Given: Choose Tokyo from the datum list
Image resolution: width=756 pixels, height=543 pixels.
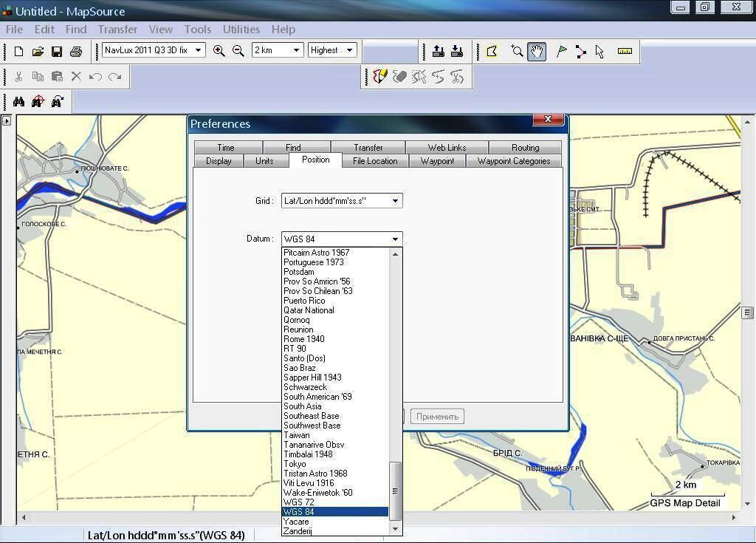Looking at the screenshot, I should [295, 464].
